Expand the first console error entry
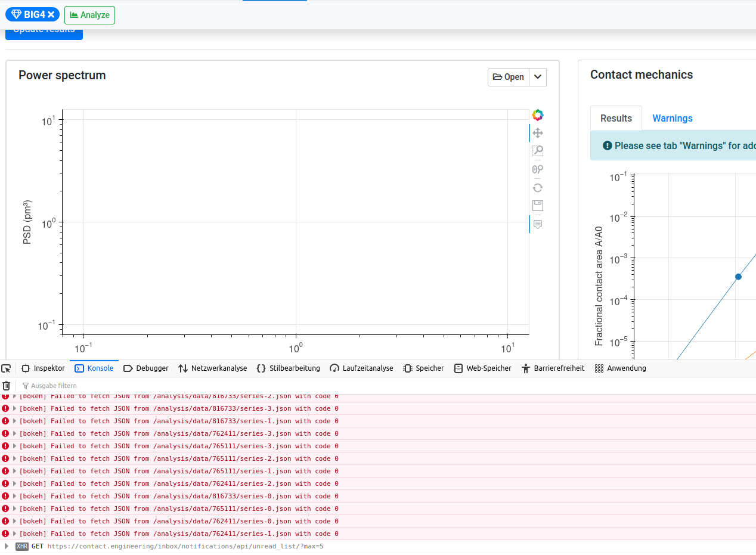The image size is (756, 555). coord(13,396)
